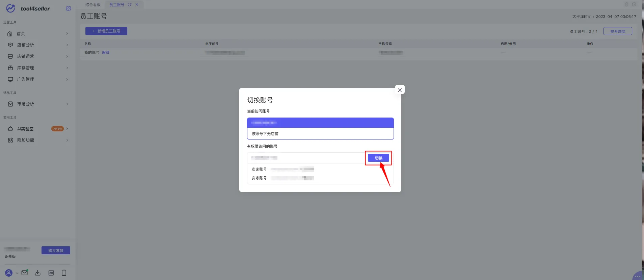Screen dimensions: 644x280
Task: Click the 提升额度 button
Action: (618, 31)
